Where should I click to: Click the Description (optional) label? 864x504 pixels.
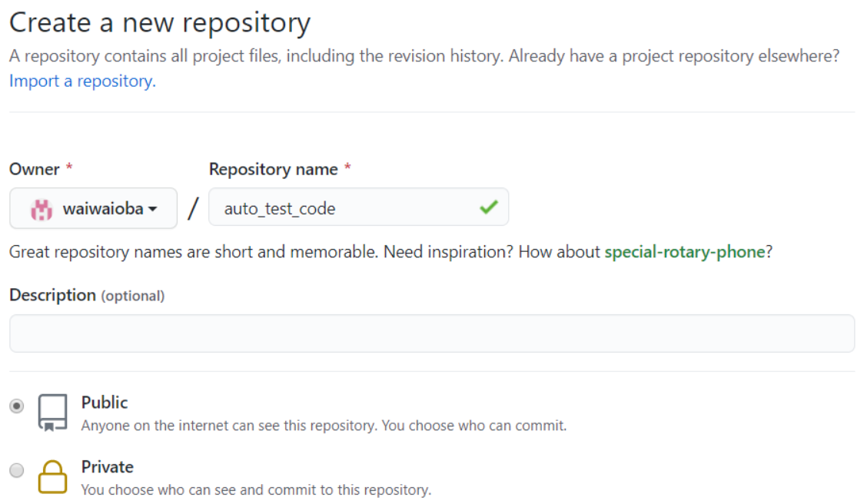[87, 296]
